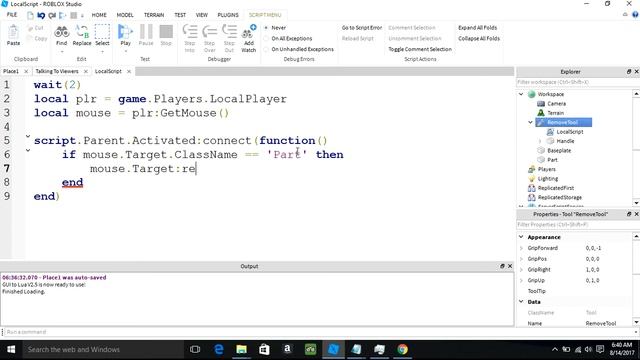Switch to the SCRIPT MENU ribbon tab
This screenshot has width=640, height=360.
265,15
